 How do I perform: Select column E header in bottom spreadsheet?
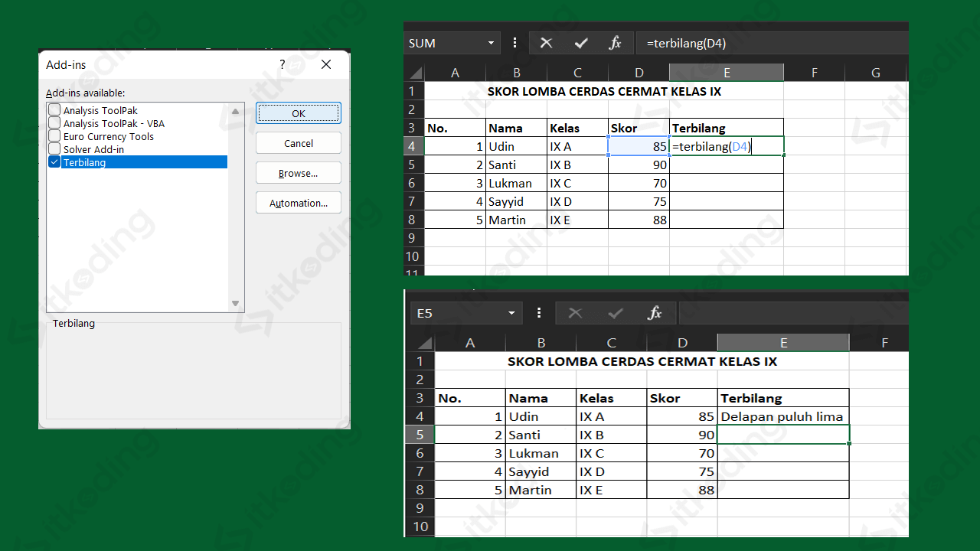point(783,343)
